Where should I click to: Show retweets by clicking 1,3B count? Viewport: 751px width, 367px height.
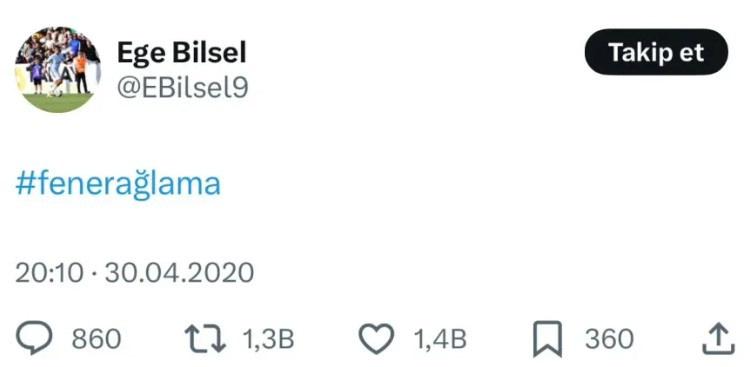point(268,339)
